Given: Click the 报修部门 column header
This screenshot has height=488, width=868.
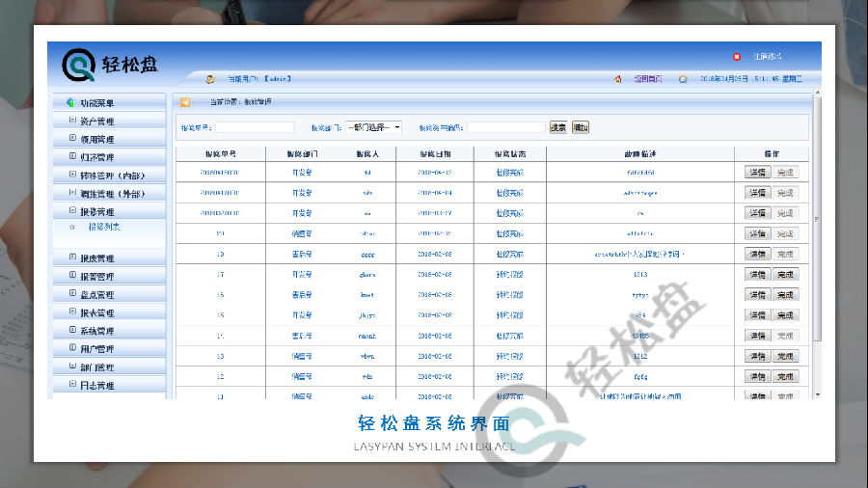Looking at the screenshot, I should pos(302,153).
